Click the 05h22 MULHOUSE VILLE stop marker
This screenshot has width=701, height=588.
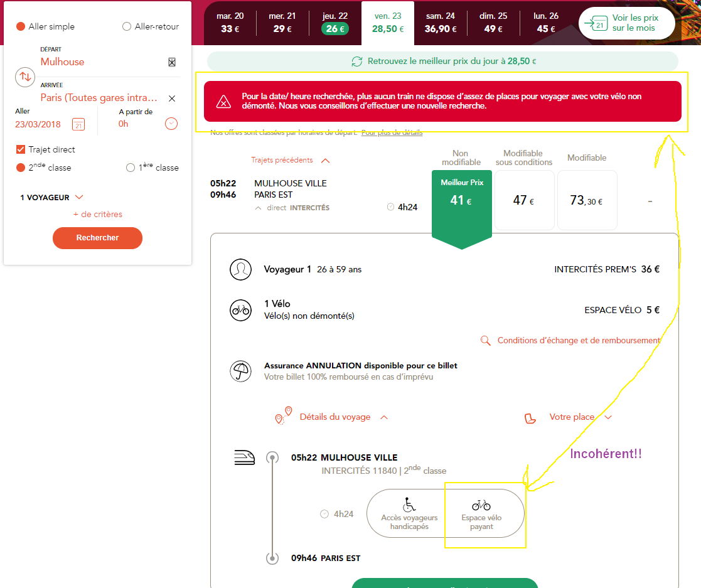point(272,457)
